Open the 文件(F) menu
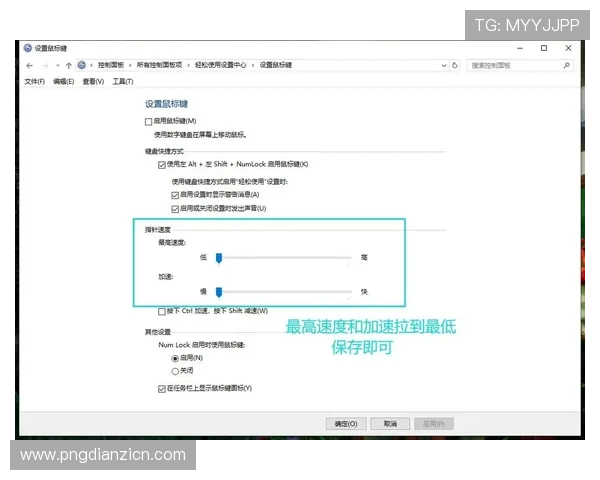Viewport: 600px width, 480px height. click(34, 82)
